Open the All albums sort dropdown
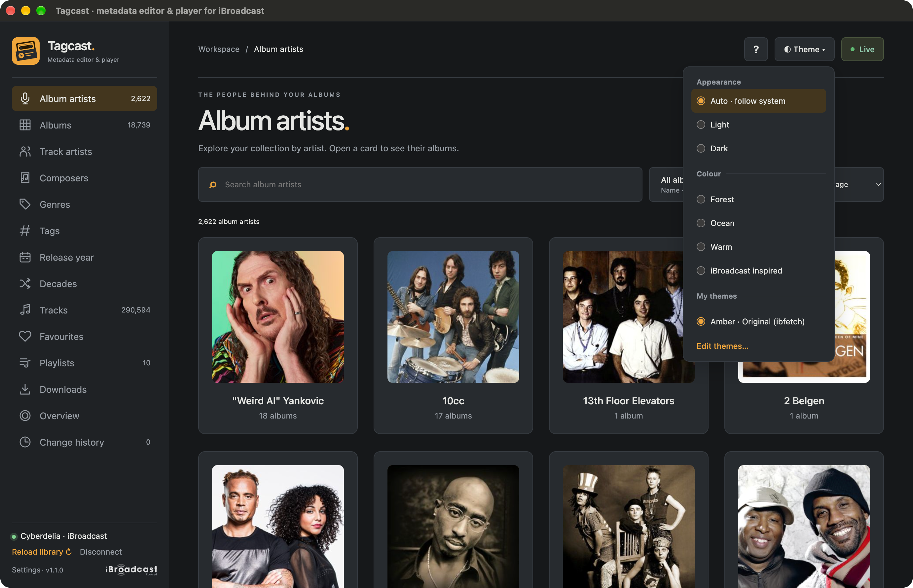Screen dimensions: 913x588 click(667, 184)
